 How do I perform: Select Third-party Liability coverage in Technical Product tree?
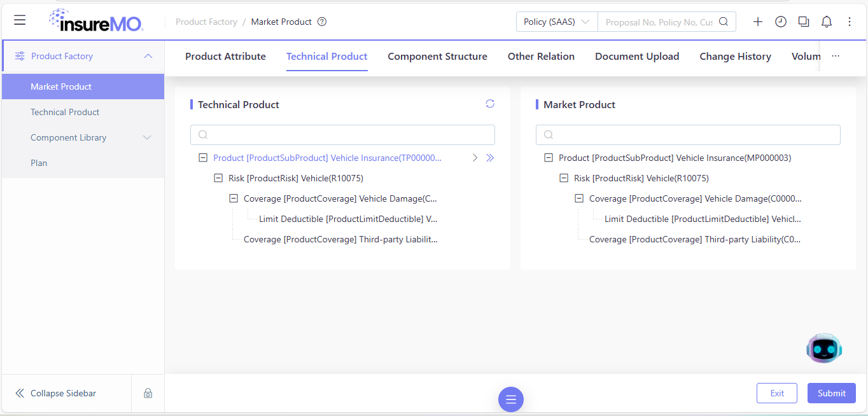pos(340,239)
